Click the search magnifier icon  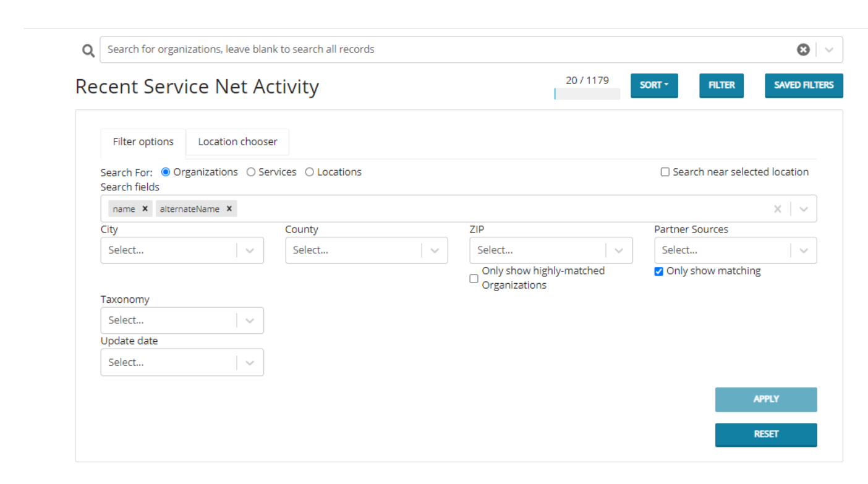click(88, 49)
